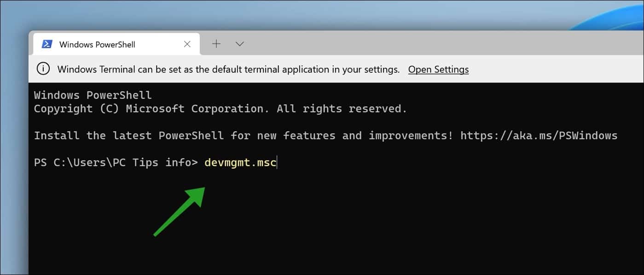The width and height of the screenshot is (644, 275).
Task: Click the blinking cursor after devmgmt.msc
Action: click(x=276, y=162)
